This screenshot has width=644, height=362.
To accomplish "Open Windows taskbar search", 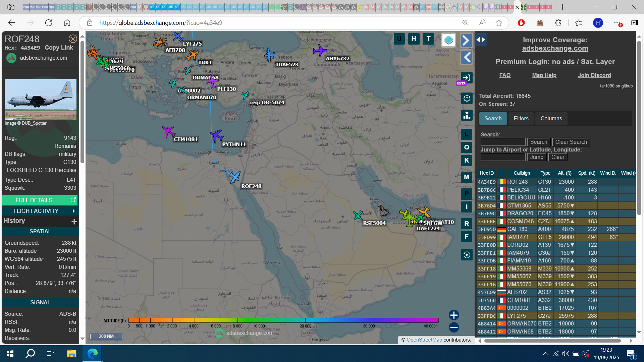I will 30,354.
